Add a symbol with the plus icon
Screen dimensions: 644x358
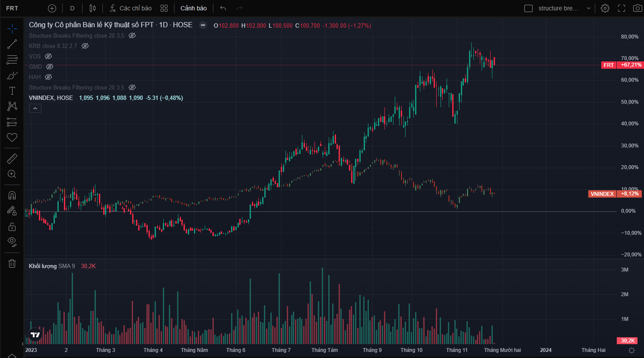point(52,8)
